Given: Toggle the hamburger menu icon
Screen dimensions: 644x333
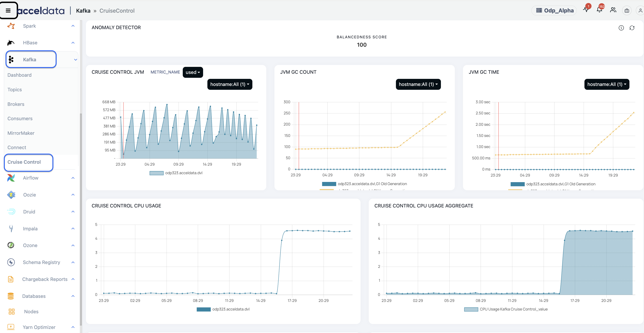Looking at the screenshot, I should click(8, 10).
